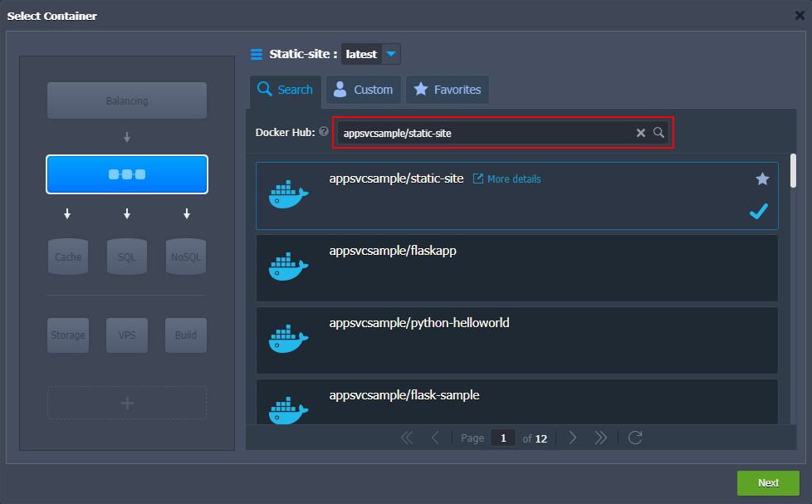Go to the first results page
Viewport: 812px width, 504px height.
click(407, 438)
